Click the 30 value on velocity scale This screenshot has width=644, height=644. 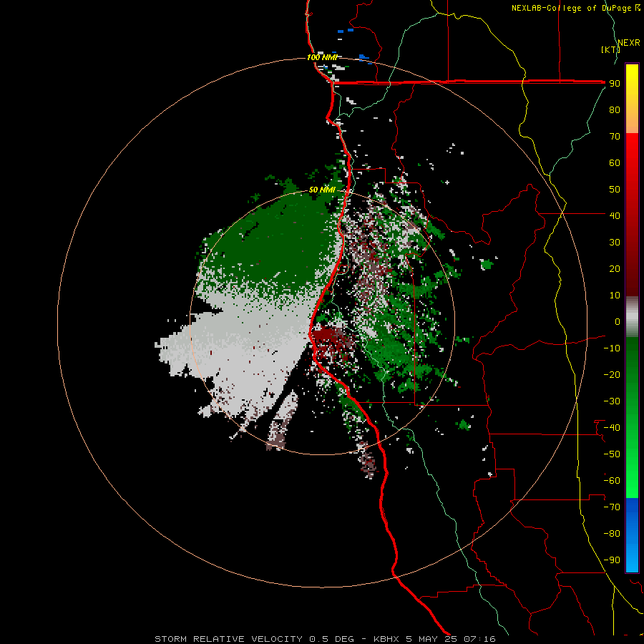[615, 243]
